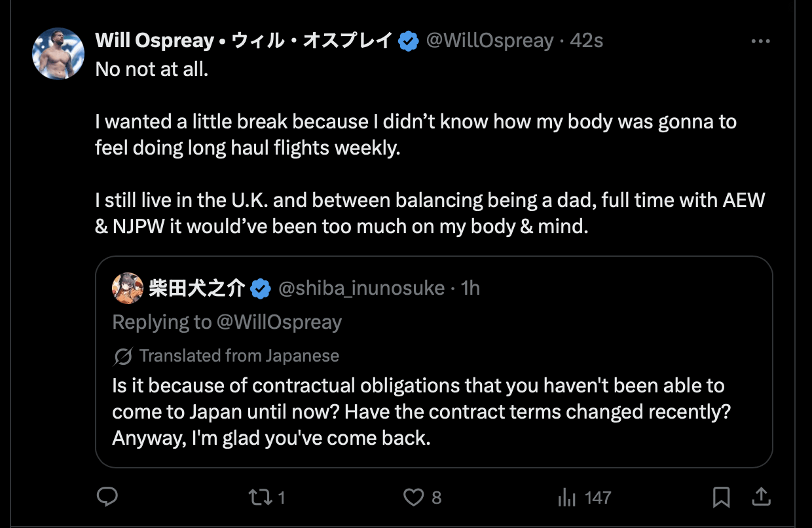This screenshot has height=528, width=812.
Task: Click the 42s timestamp link
Action: click(587, 41)
